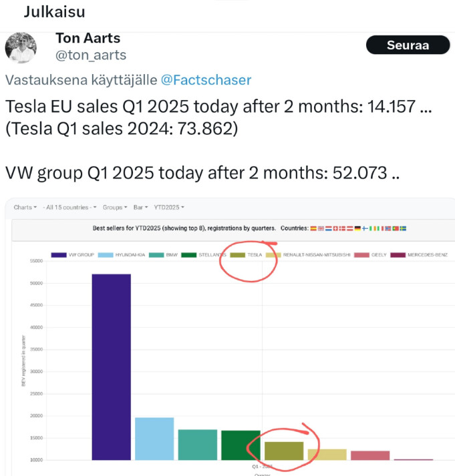
Task: Open Ton Aarts profile picture
Action: [x=21, y=47]
